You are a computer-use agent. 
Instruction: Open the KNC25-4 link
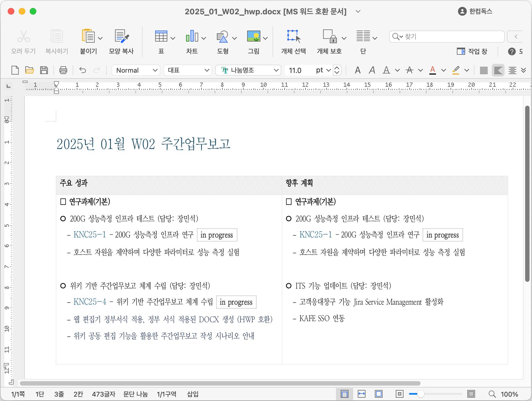click(90, 302)
